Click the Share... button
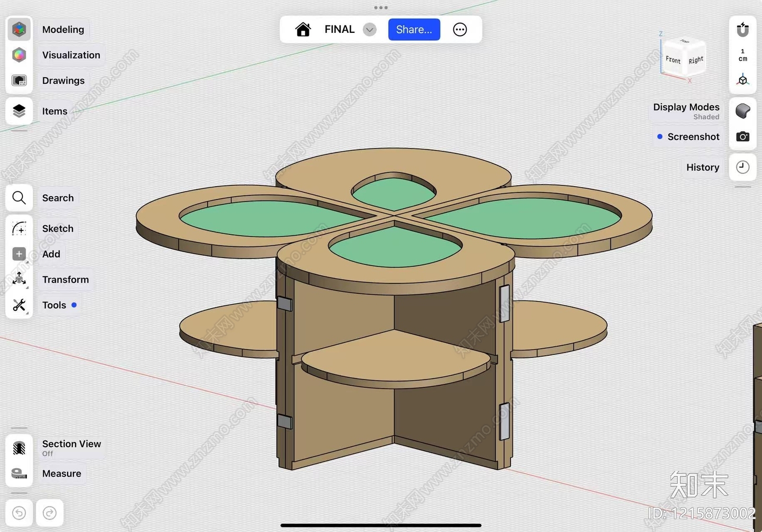Screen dimensions: 762x532 click(x=414, y=30)
